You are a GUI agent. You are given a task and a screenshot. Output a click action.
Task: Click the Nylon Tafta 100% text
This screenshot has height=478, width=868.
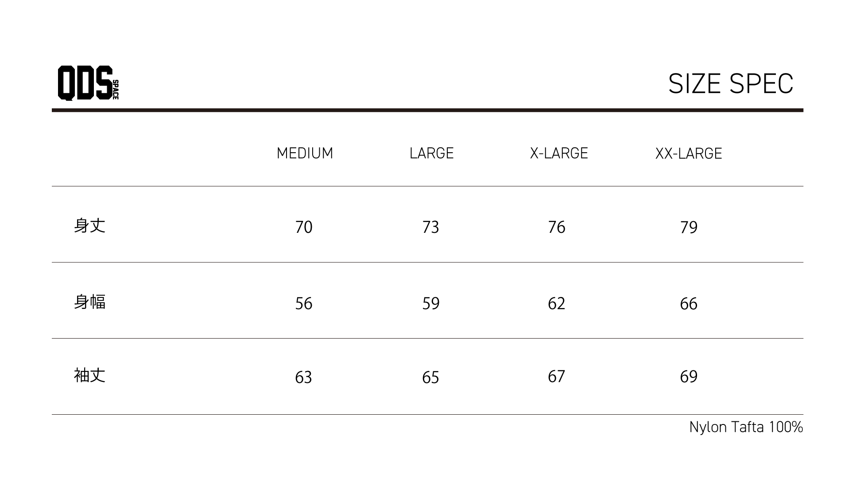click(746, 427)
